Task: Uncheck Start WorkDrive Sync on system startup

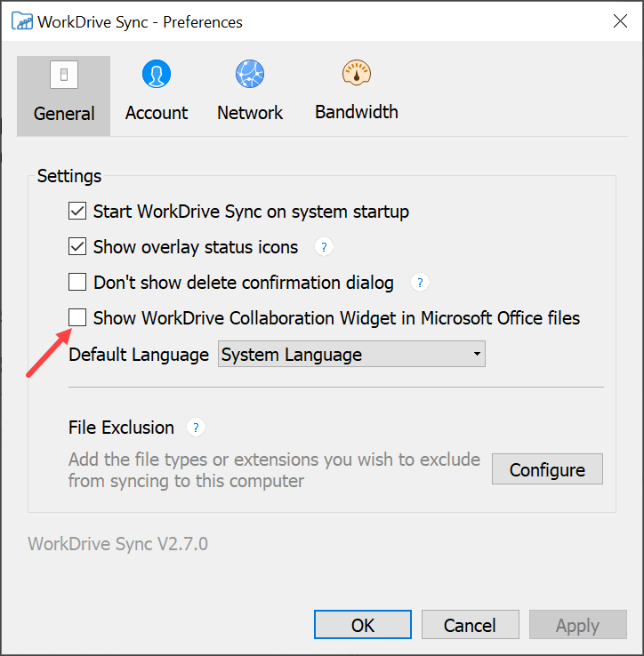Action: point(77,211)
